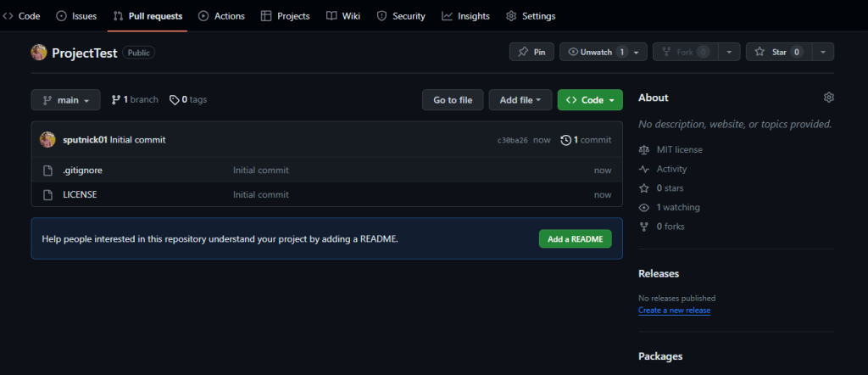Click the pulse icon beside Activity
The width and height of the screenshot is (868, 375).
click(644, 169)
